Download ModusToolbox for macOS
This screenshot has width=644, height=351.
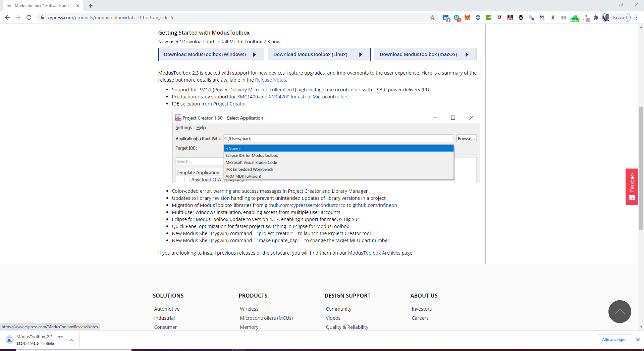(425, 54)
